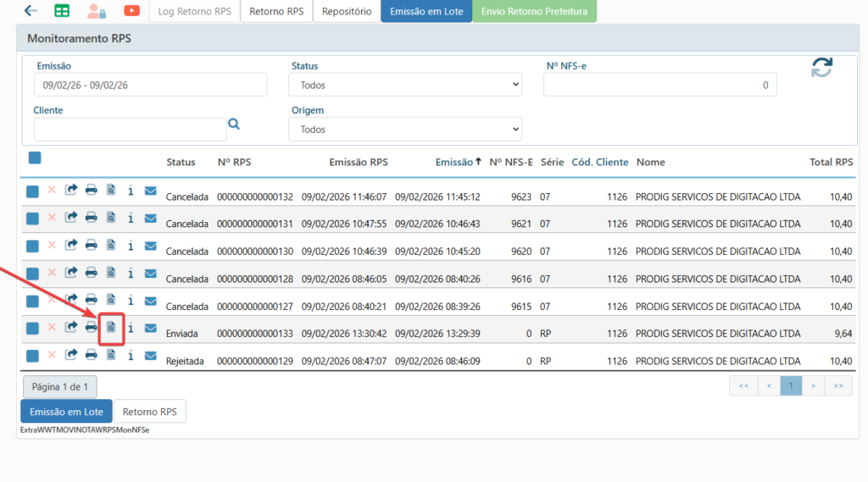868x482 pixels.
Task: Check the box for RPS 000000000000127
Action: tap(32, 301)
